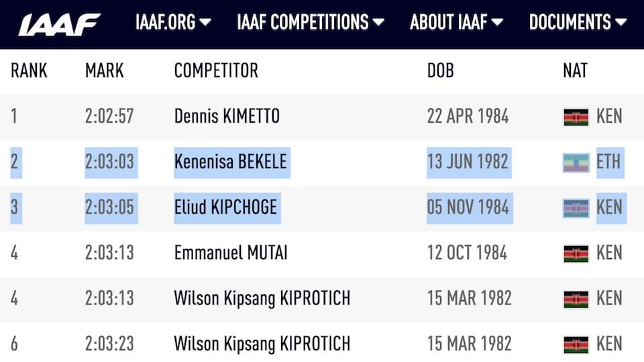Click the COMPETITOR column header
This screenshot has width=644, height=362.
(216, 70)
